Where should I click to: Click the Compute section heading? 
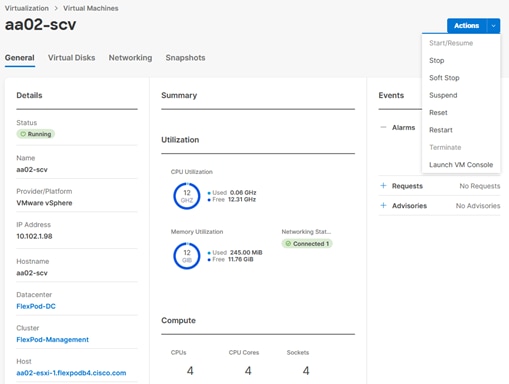click(x=178, y=320)
